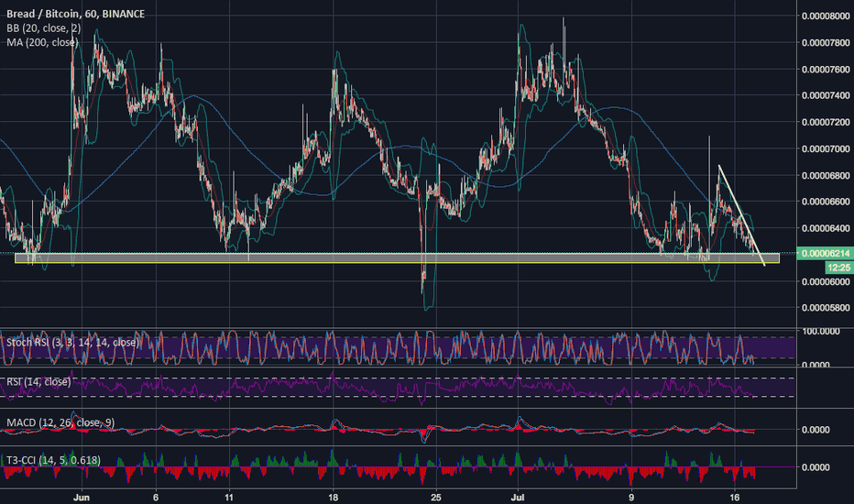
Task: Click the 0.00006600 price axis label
Action: [x=826, y=202]
